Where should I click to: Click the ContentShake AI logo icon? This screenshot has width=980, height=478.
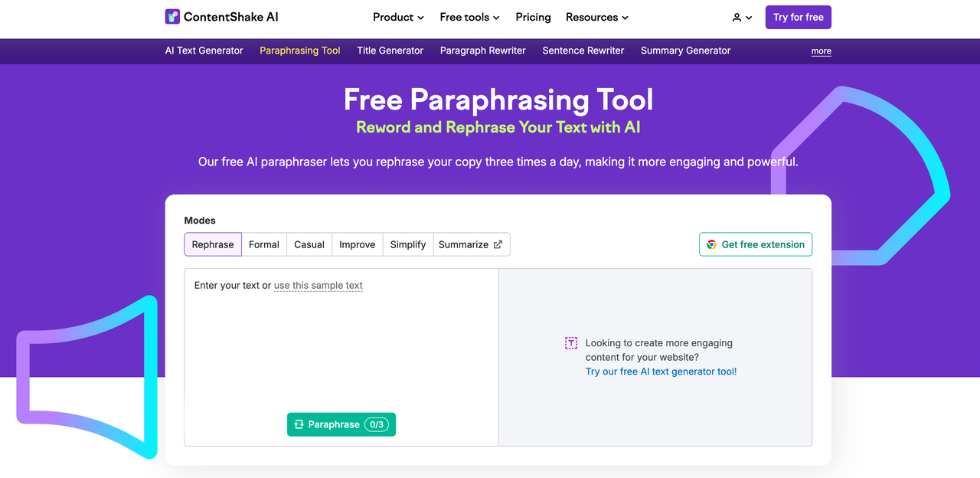[172, 17]
